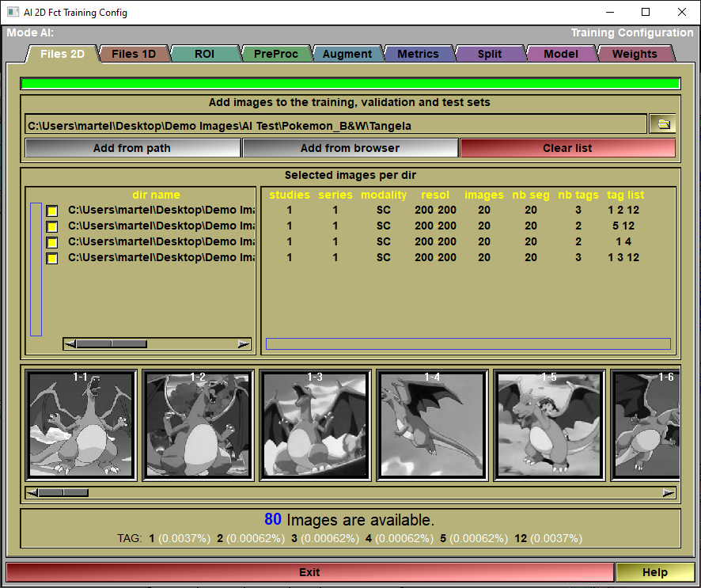Go to the Weights tab
The width and height of the screenshot is (701, 588).
click(635, 54)
